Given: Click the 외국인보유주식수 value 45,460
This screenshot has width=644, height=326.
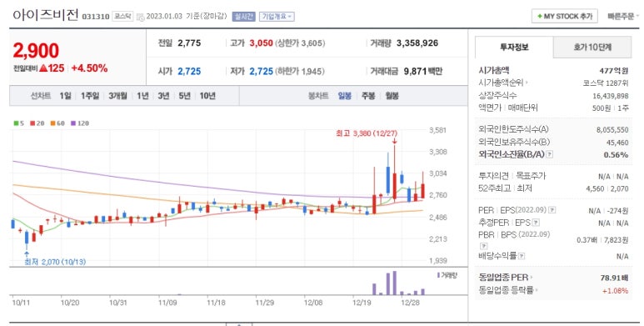Looking at the screenshot, I should click(x=617, y=143).
